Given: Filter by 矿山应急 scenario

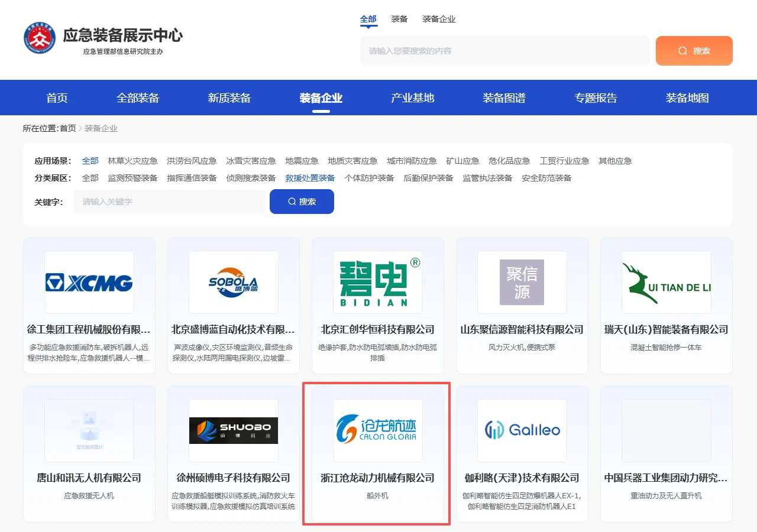Looking at the screenshot, I should pyautogui.click(x=463, y=161).
